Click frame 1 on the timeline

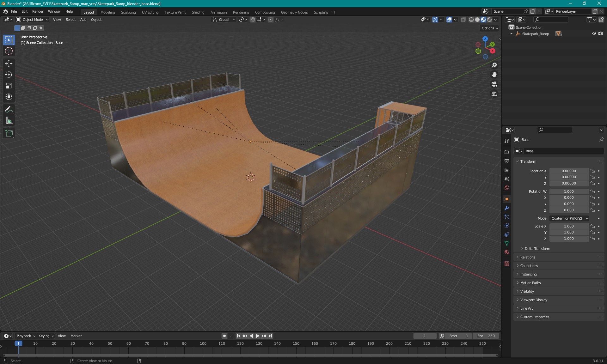[18, 343]
